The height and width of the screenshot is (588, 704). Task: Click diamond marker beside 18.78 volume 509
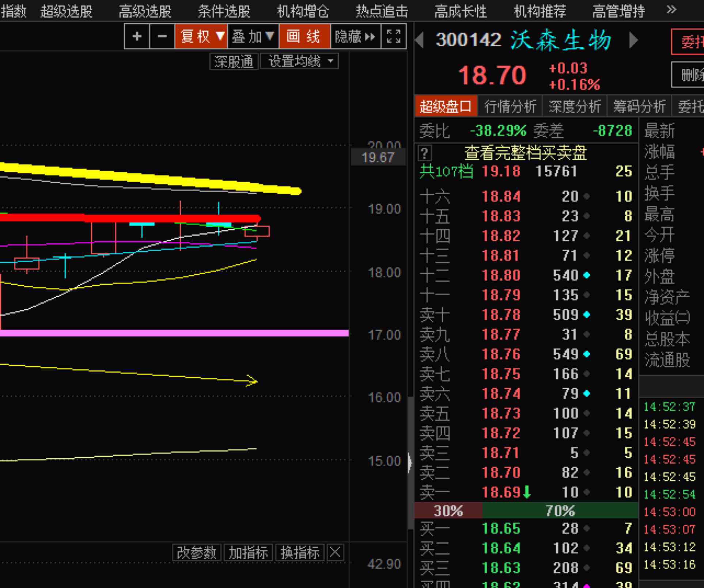(x=587, y=315)
